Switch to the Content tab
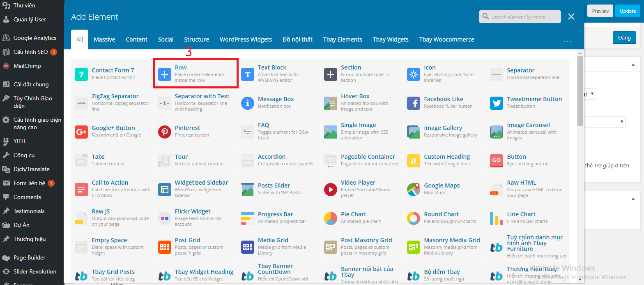644x285 pixels. click(x=137, y=39)
